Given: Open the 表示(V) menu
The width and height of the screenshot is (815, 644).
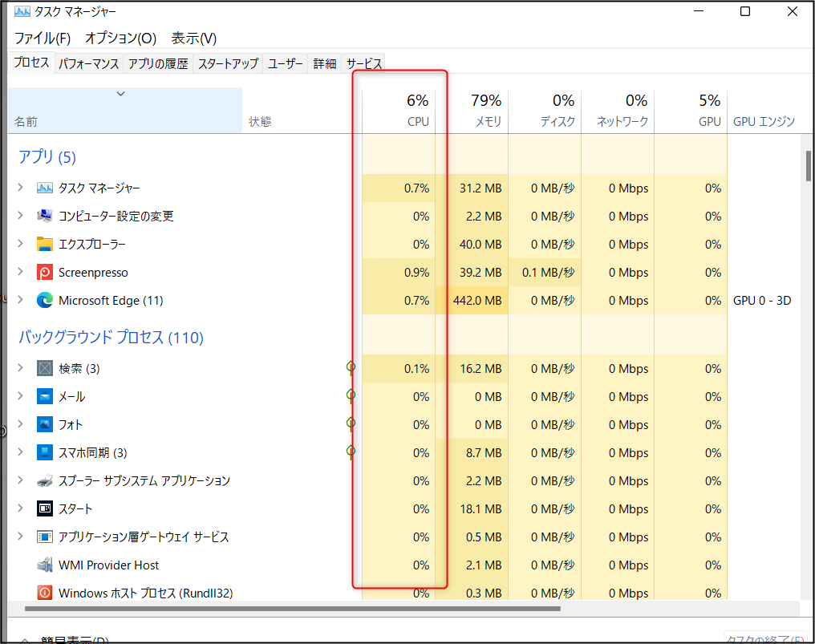Looking at the screenshot, I should (x=194, y=38).
